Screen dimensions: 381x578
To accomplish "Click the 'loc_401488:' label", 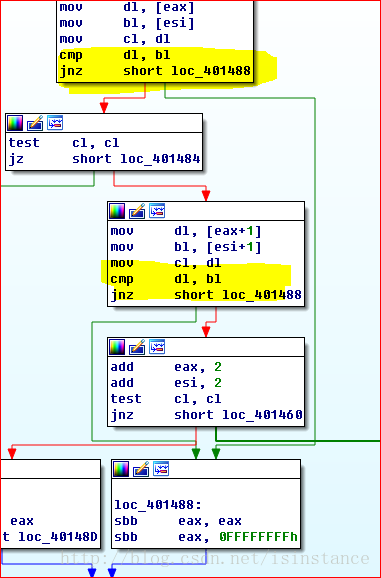I will click(x=158, y=505).
